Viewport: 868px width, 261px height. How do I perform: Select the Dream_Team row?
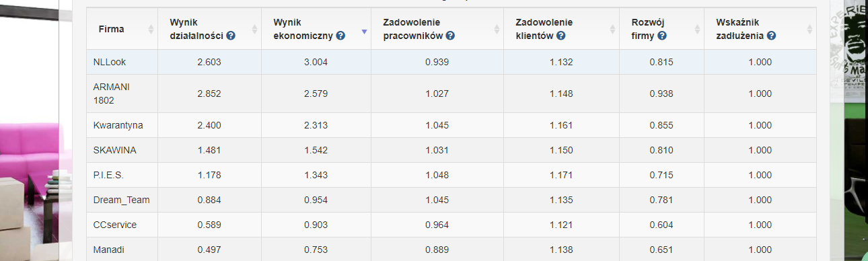[x=451, y=200]
